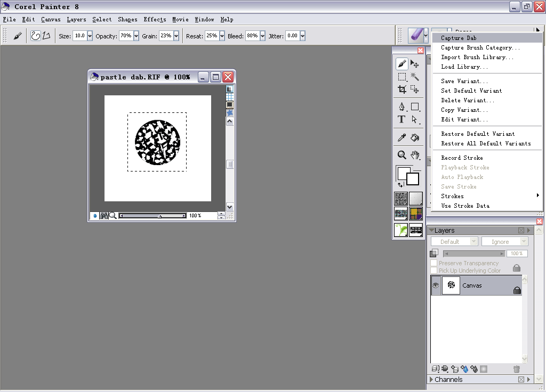Open the Jitter dropdown arrow
This screenshot has width=546, height=392.
pos(303,36)
